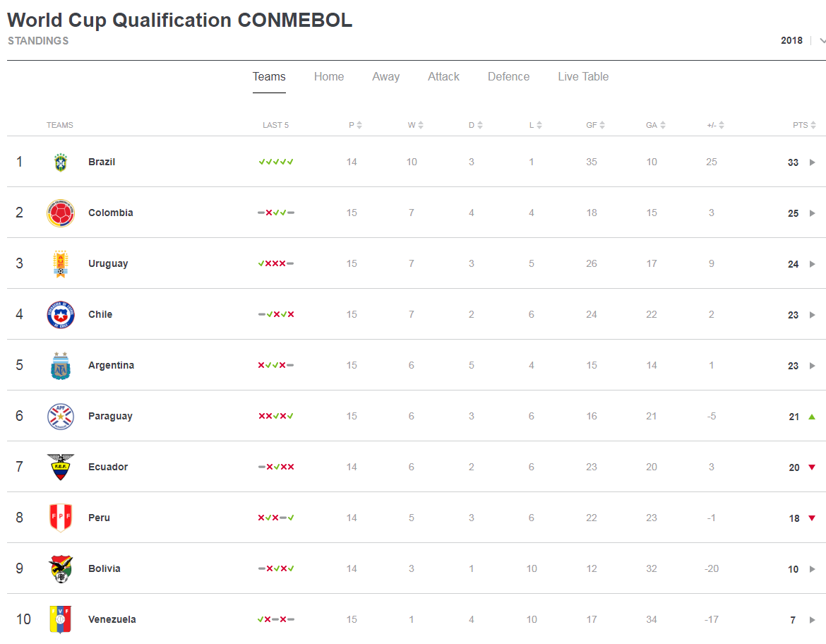Expand Venezuela's row details arrow
The image size is (826, 644).
[x=812, y=620]
